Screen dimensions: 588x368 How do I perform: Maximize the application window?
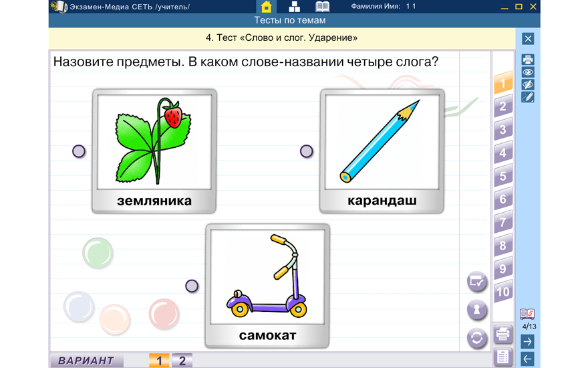point(519,7)
